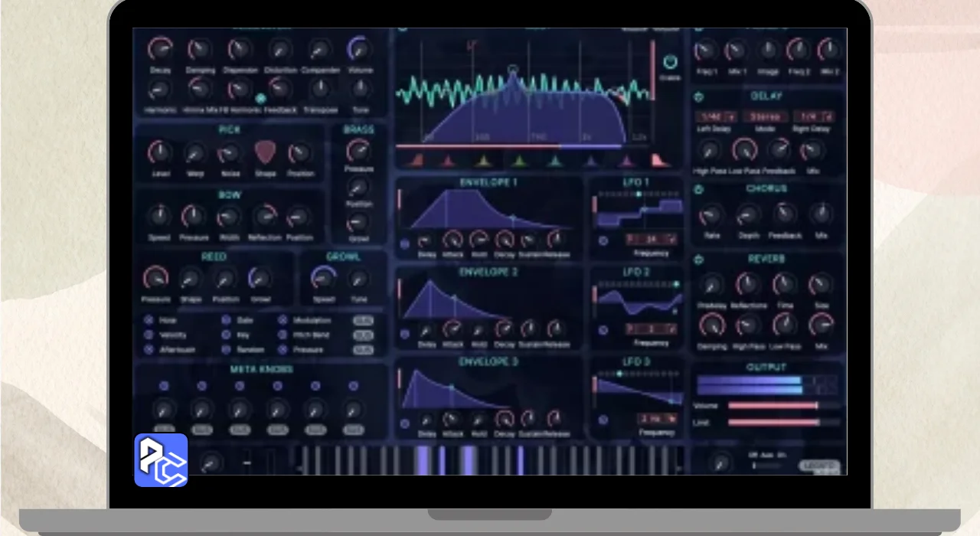Toggle the Chorus power icon
This screenshot has width=980, height=536.
pyautogui.click(x=698, y=188)
